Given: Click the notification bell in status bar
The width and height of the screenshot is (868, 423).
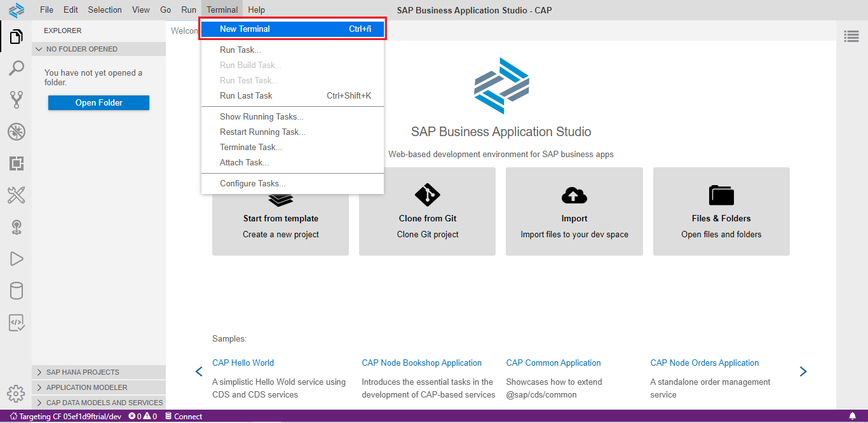Looking at the screenshot, I should 852,417.
